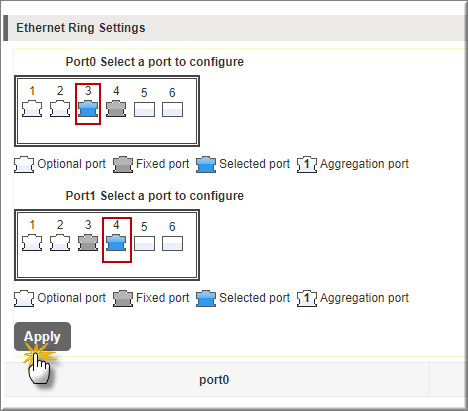Choose port 5 slot in Port0 panel
468x411 pixels.
(x=144, y=110)
